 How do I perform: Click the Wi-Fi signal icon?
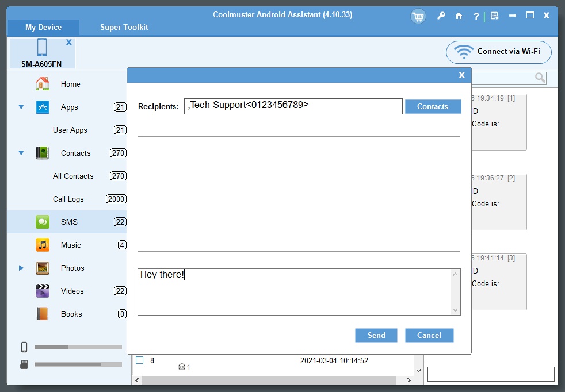(x=464, y=52)
